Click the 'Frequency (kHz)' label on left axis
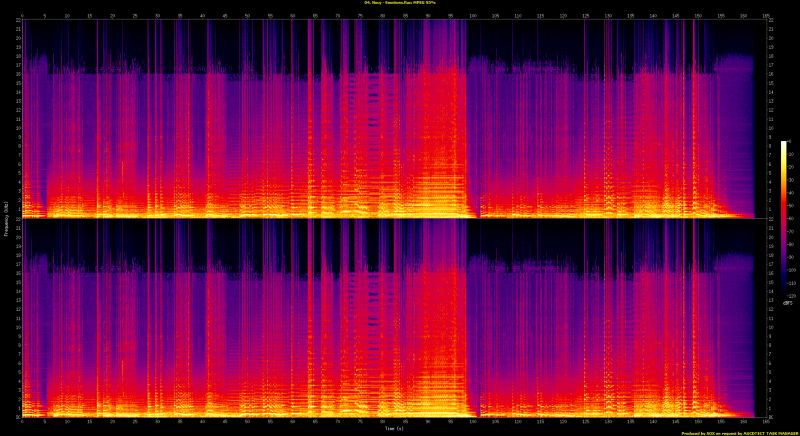The image size is (800, 436). pos(4,218)
